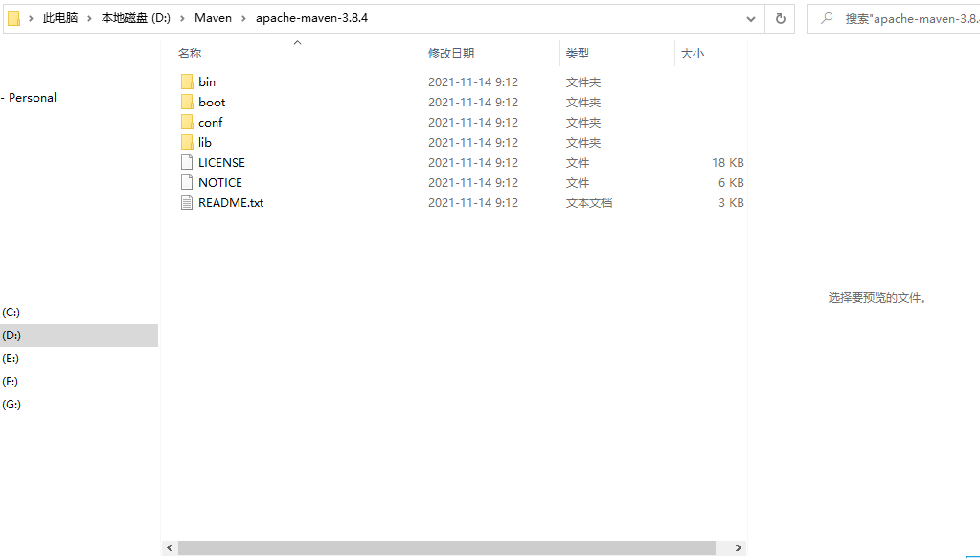Click the lib folder icon
The width and height of the screenshot is (980, 558).
[x=186, y=142]
